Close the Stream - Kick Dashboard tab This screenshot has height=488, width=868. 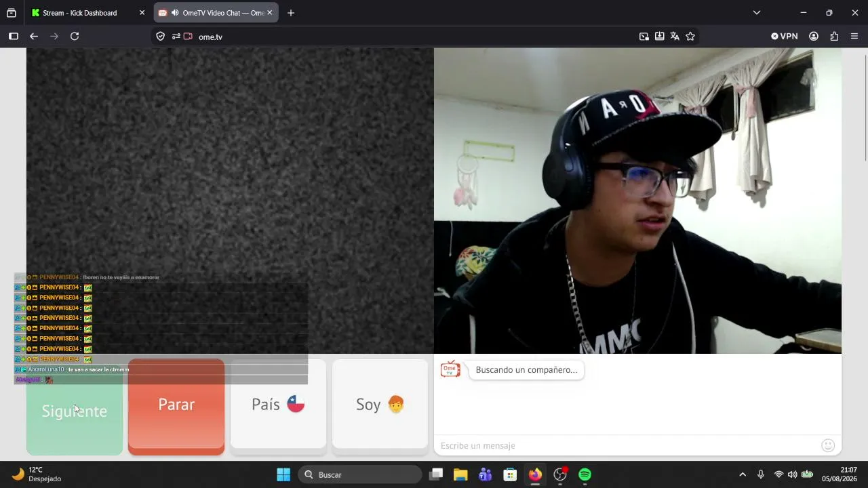142,13
